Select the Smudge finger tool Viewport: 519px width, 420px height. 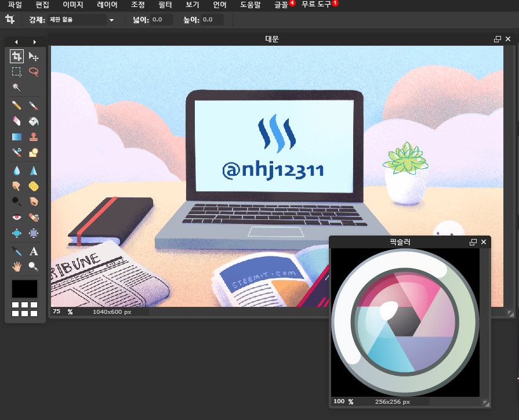click(x=17, y=186)
